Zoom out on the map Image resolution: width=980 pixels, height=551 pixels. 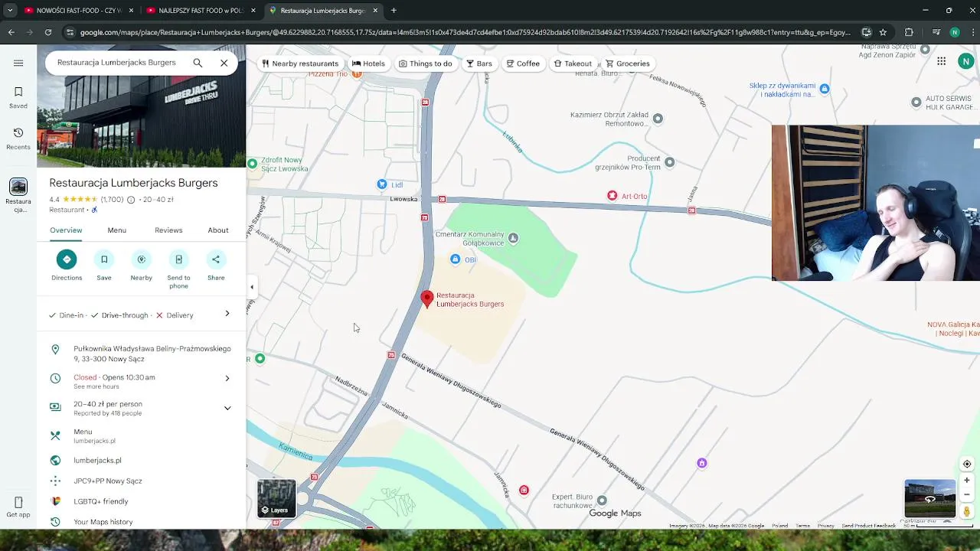coord(967,494)
